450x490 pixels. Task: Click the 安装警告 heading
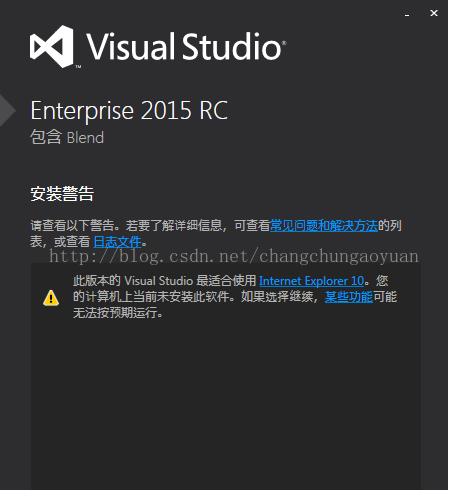(x=62, y=194)
